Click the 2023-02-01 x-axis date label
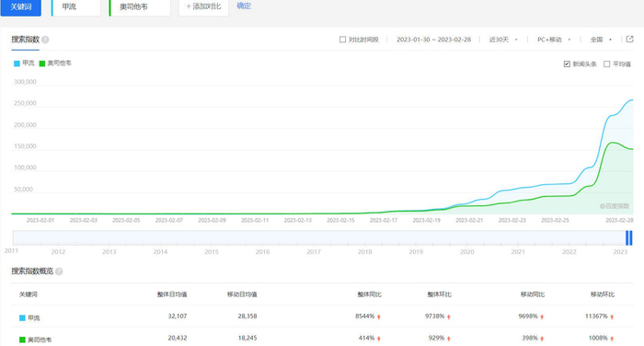 pyautogui.click(x=40, y=221)
